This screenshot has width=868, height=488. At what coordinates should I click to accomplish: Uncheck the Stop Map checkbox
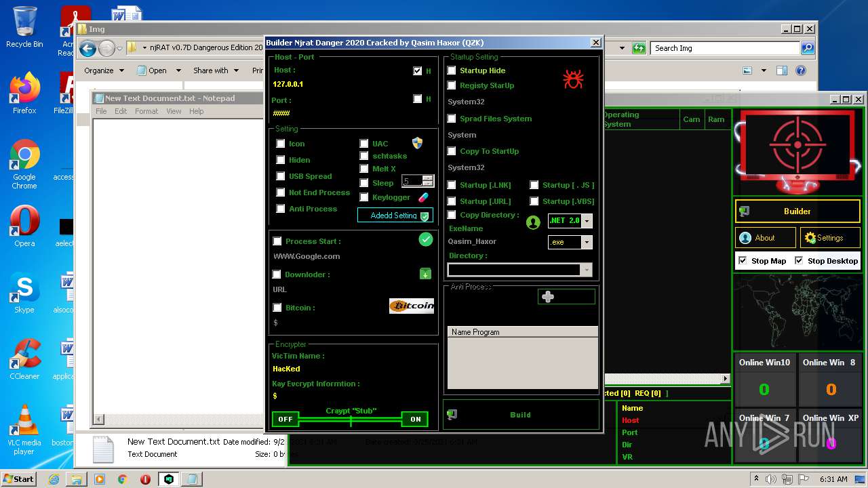coord(743,261)
